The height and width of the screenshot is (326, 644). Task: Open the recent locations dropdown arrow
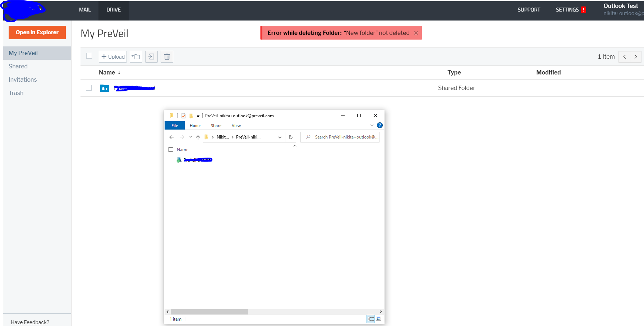pos(190,137)
